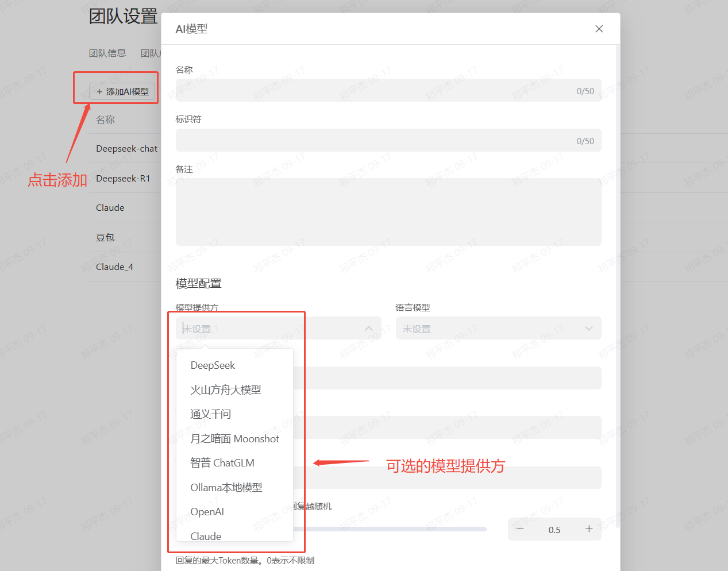The image size is (728, 571).
Task: Pick Claude in the provider dropdown
Action: point(206,535)
